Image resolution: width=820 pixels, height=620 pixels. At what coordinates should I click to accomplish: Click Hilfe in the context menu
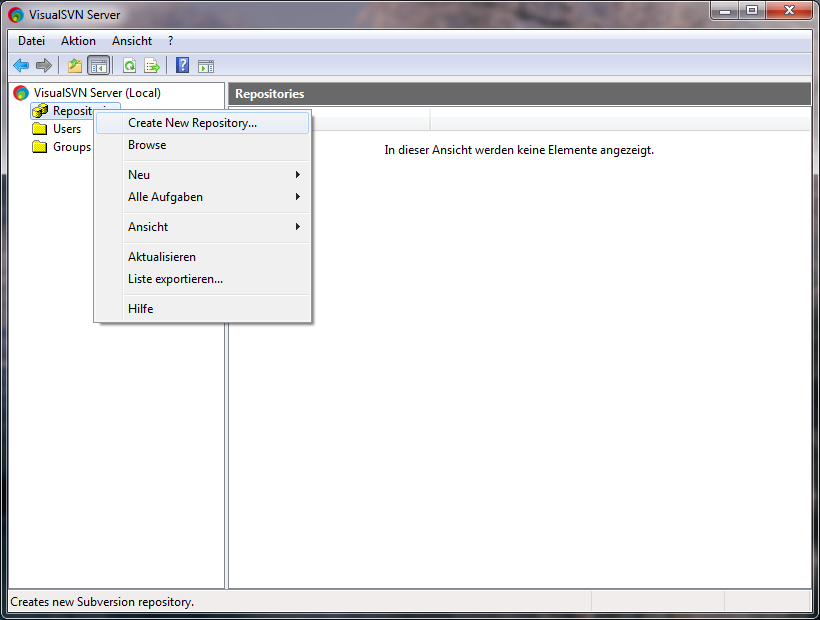coord(202,308)
